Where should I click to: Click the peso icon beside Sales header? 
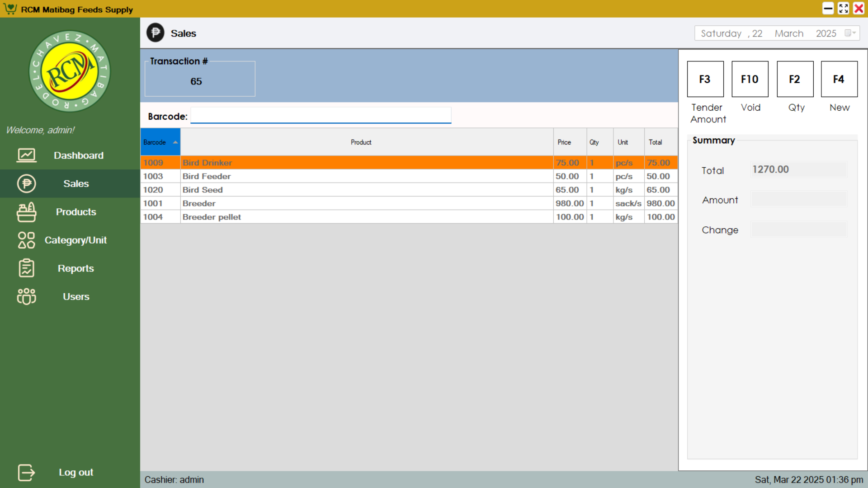click(x=156, y=33)
